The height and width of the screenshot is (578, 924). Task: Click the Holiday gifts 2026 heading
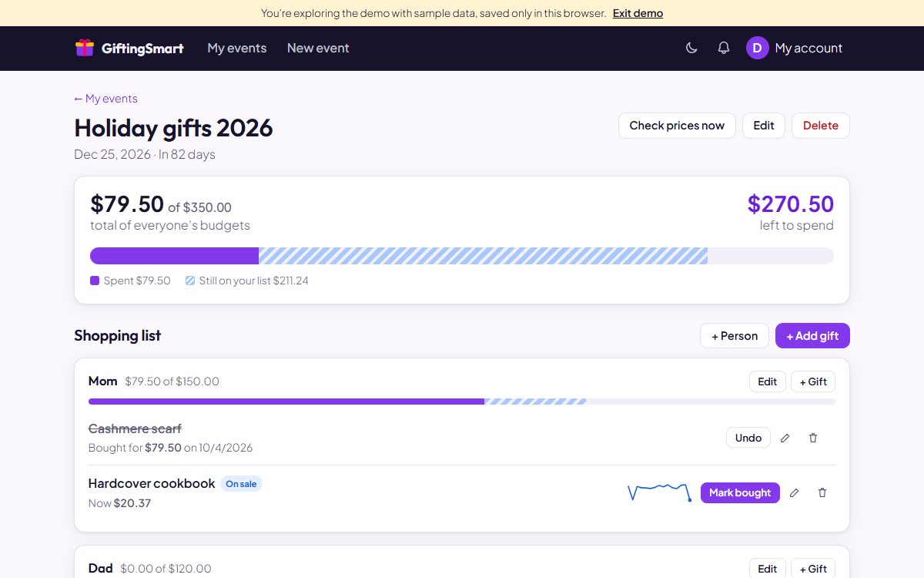coord(173,128)
